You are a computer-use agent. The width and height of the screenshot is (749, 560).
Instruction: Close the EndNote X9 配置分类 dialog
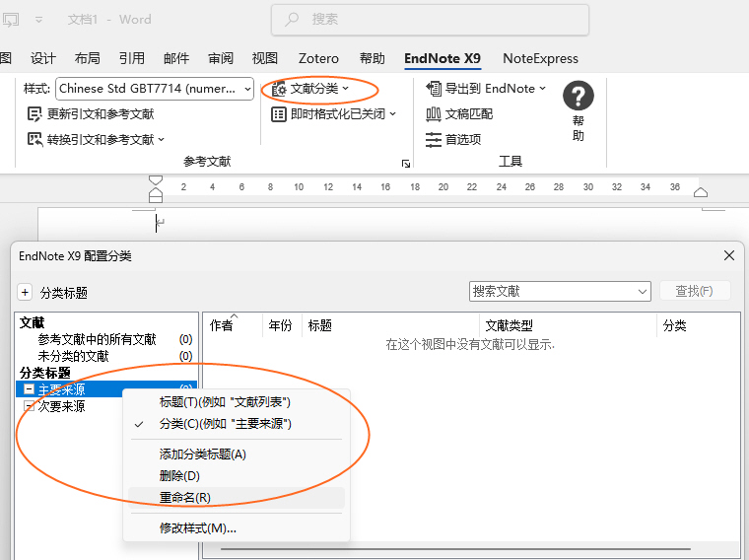coord(729,255)
